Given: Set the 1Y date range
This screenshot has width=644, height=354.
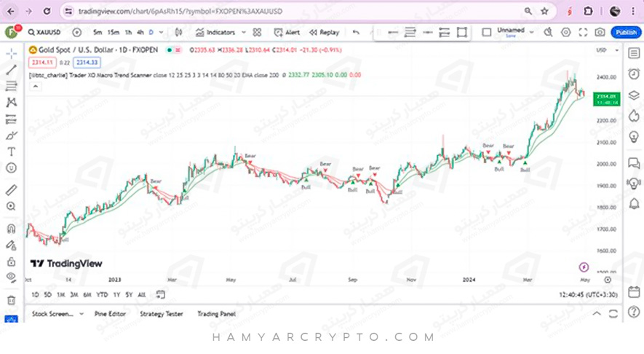Looking at the screenshot, I should point(116,294).
